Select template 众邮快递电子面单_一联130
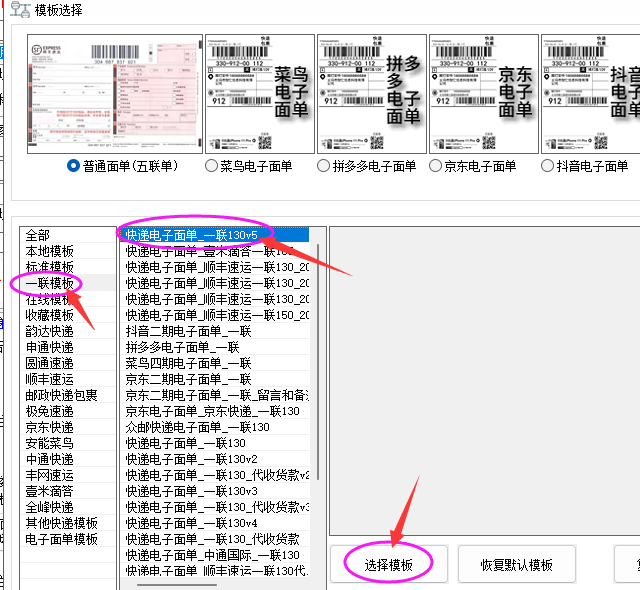 coord(215,427)
